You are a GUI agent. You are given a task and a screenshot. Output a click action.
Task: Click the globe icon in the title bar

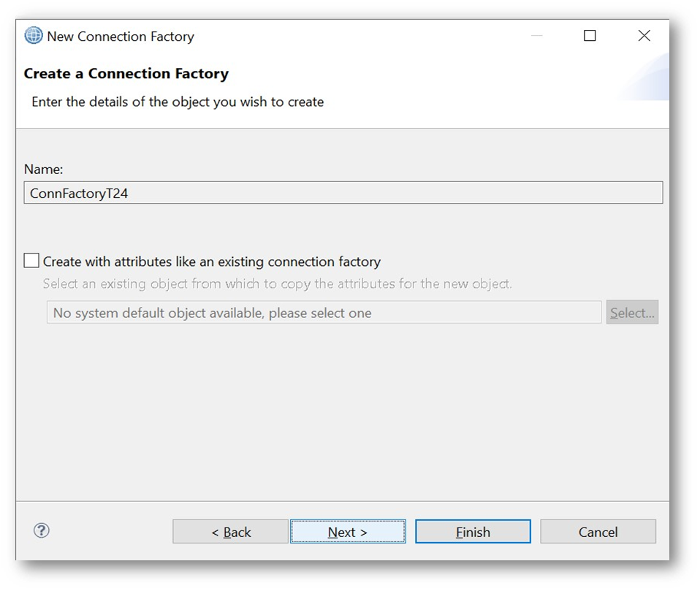pos(34,36)
